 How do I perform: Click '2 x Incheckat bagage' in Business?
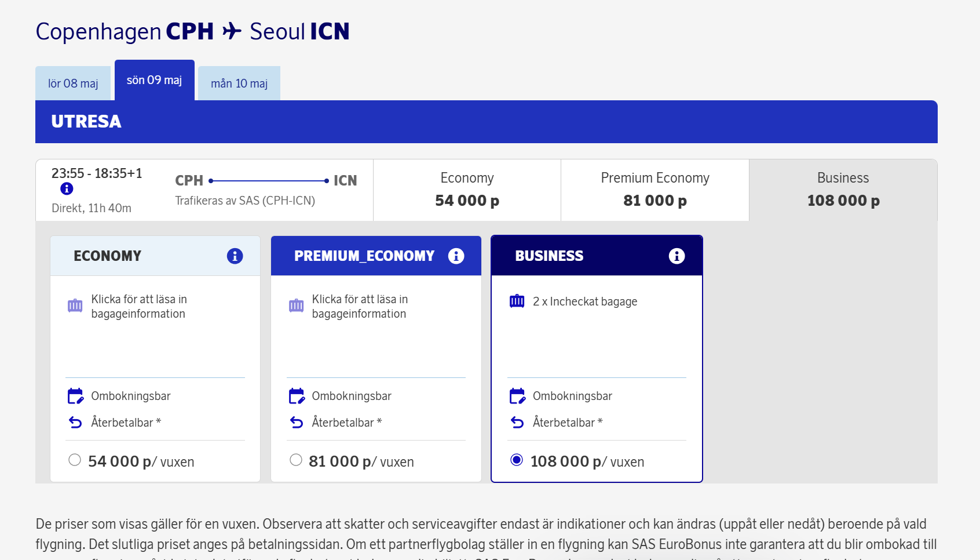[x=585, y=301]
